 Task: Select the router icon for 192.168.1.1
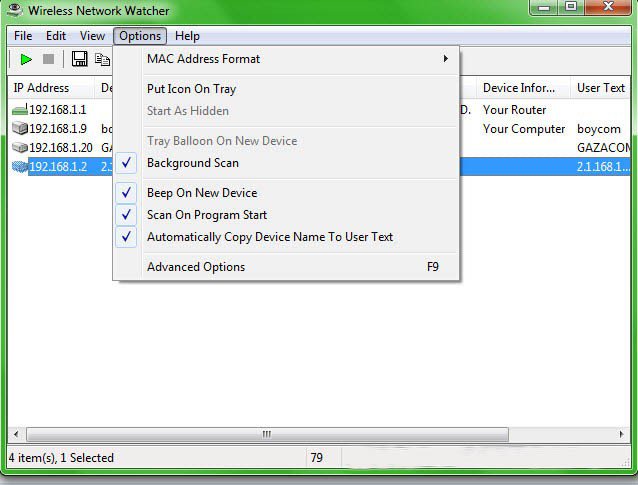(x=19, y=110)
